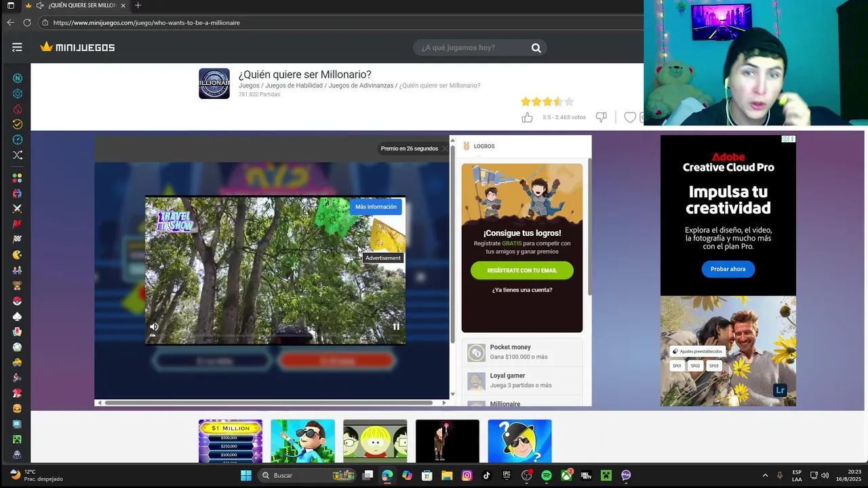868x488 pixels.
Task: Click the search magnifier icon
Action: click(536, 47)
